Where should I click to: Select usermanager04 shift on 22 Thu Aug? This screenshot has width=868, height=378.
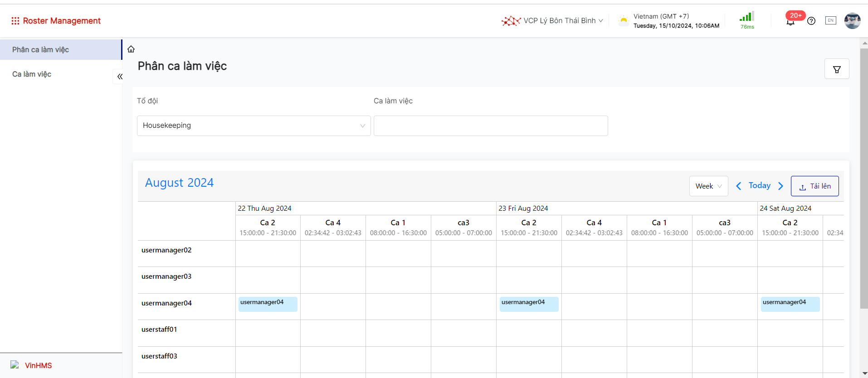click(268, 304)
